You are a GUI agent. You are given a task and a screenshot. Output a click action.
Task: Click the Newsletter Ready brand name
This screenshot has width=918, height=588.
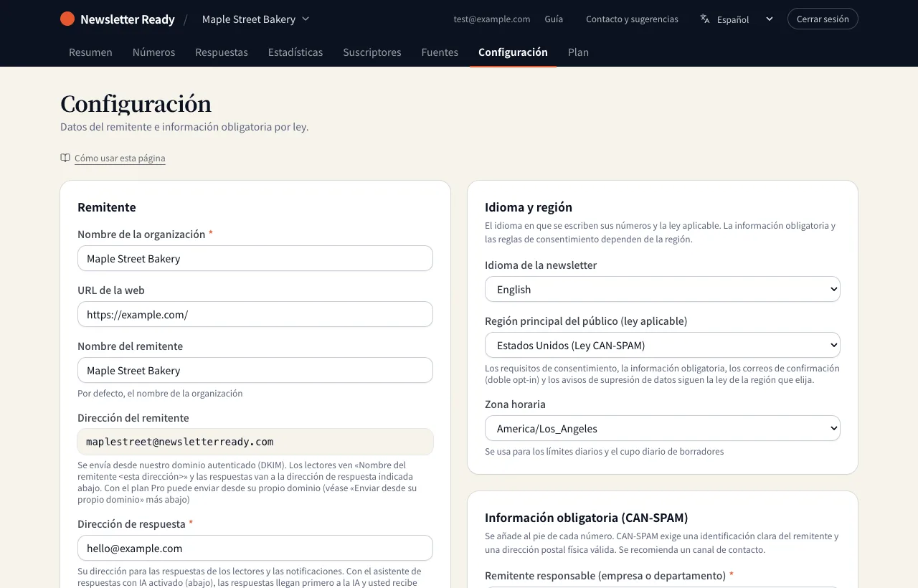tap(128, 19)
